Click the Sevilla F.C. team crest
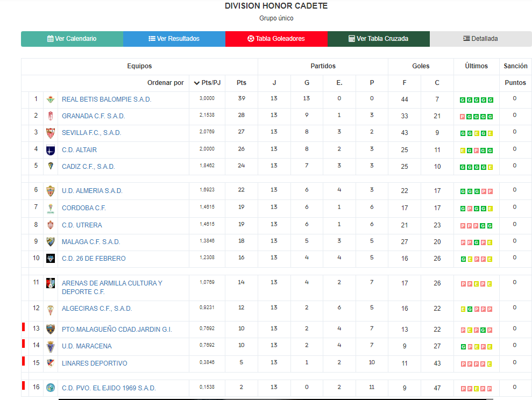The image size is (532, 400). tap(51, 133)
